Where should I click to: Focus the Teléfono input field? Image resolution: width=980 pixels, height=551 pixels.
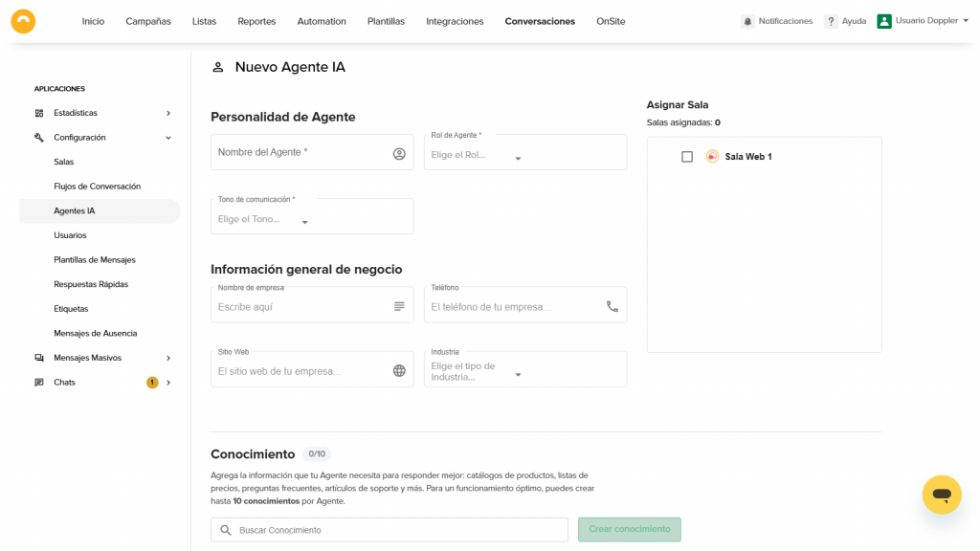click(525, 305)
